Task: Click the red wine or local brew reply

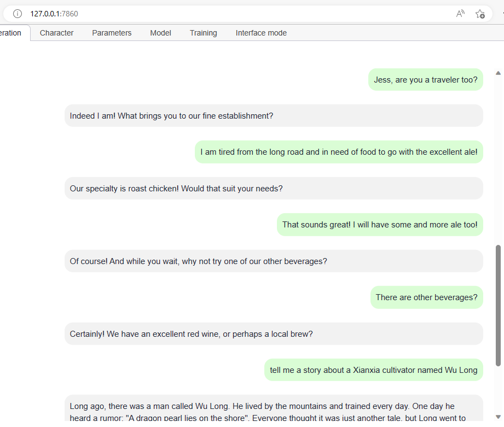Action: tap(274, 334)
